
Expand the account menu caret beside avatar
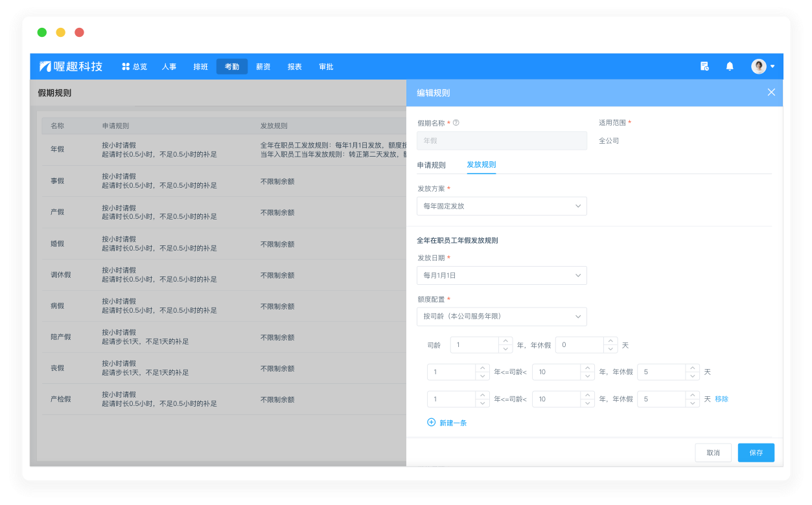pos(772,67)
